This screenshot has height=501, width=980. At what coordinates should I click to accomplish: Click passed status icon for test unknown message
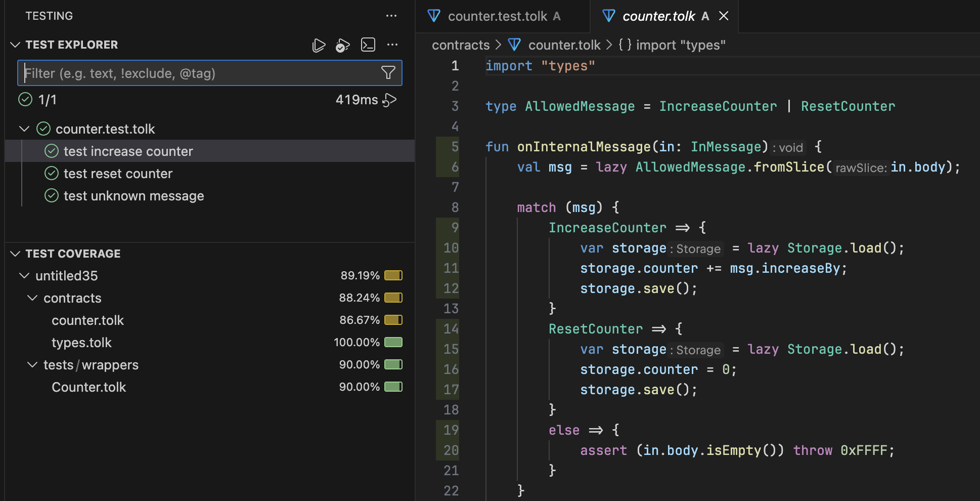[52, 196]
